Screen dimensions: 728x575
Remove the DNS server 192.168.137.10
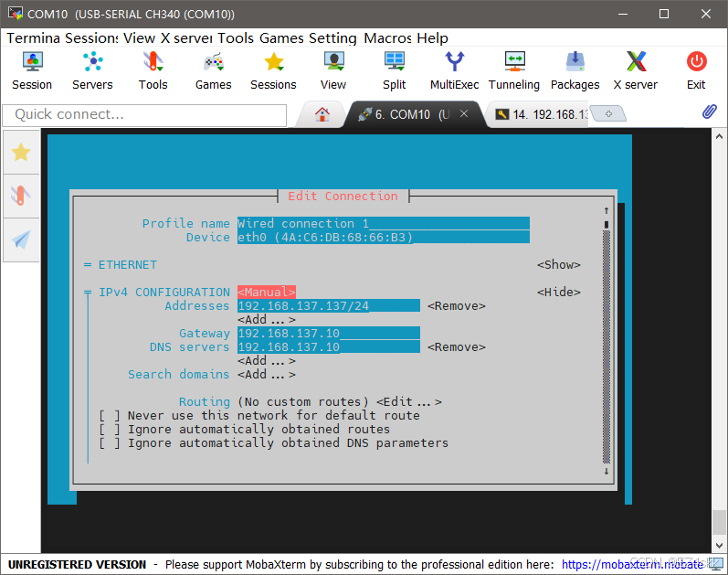point(457,347)
